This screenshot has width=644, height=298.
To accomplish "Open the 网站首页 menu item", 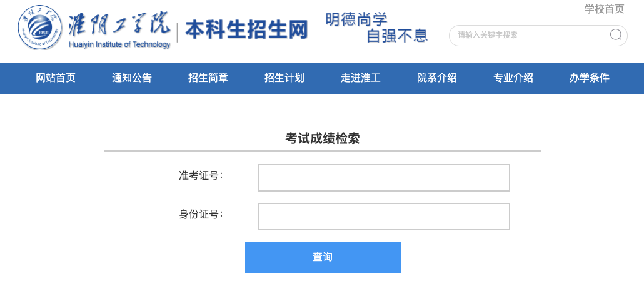I will [x=56, y=78].
